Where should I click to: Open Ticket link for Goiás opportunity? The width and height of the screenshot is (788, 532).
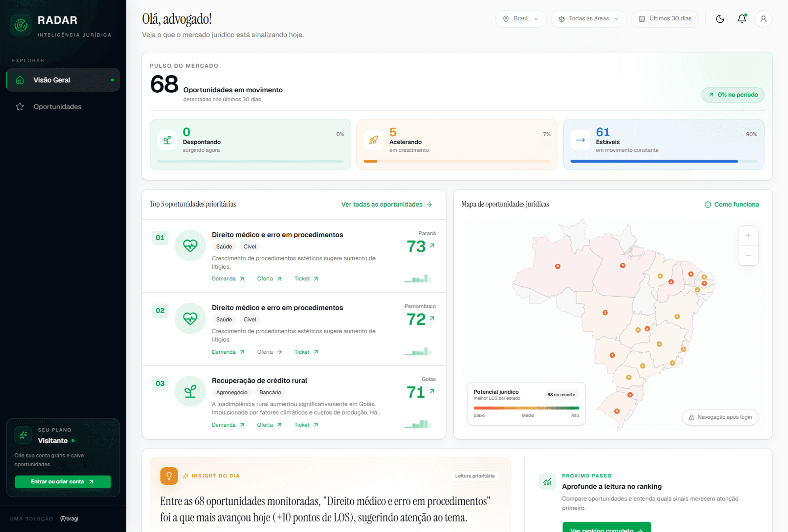pos(306,425)
